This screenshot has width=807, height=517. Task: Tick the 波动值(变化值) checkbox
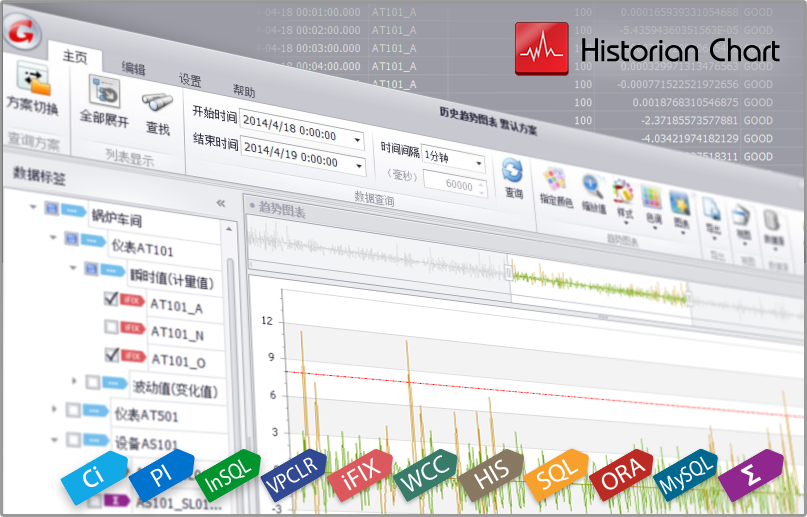tap(93, 382)
